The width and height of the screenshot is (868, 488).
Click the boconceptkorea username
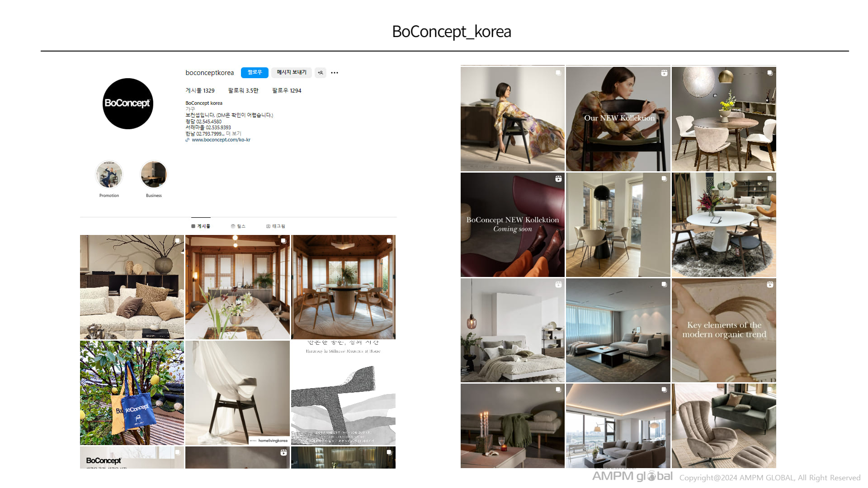(210, 73)
